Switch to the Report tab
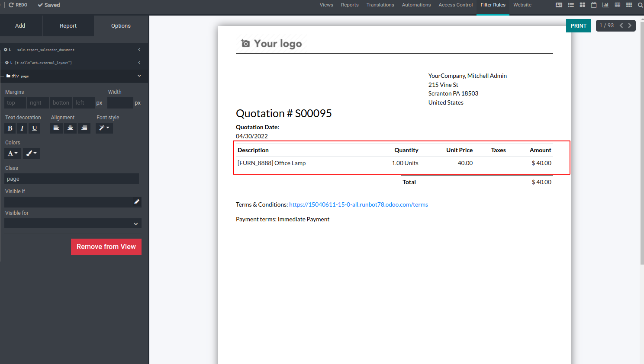 [68, 26]
